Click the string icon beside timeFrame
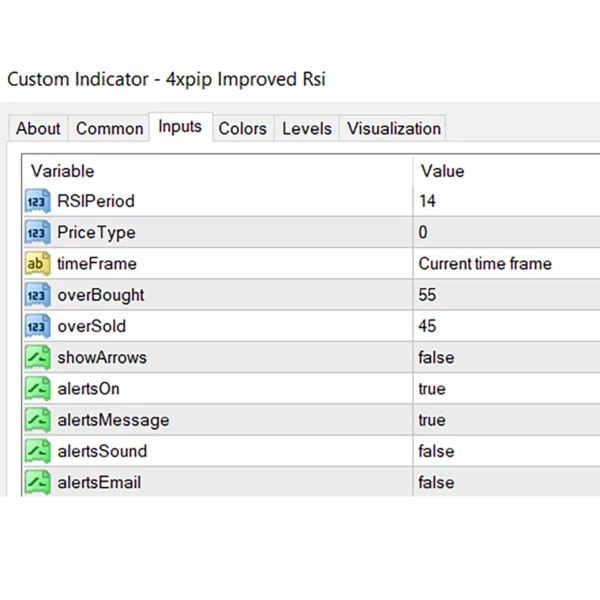The image size is (600, 600). [x=37, y=264]
